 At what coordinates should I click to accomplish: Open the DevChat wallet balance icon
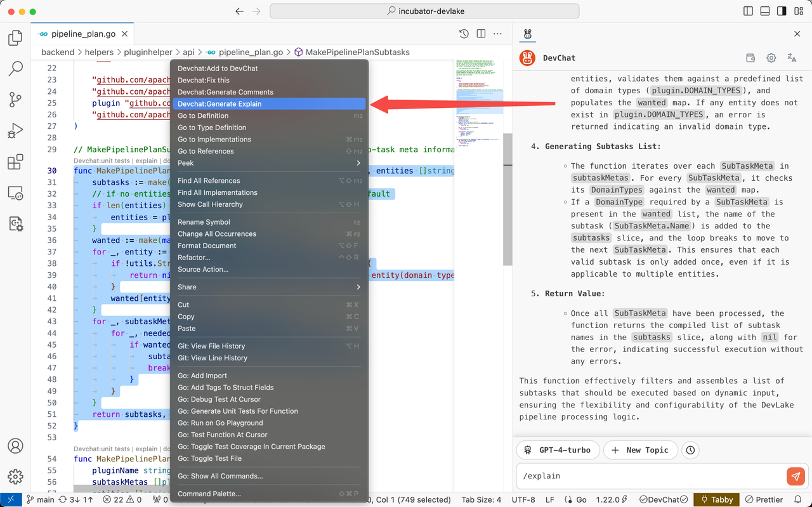[750, 58]
